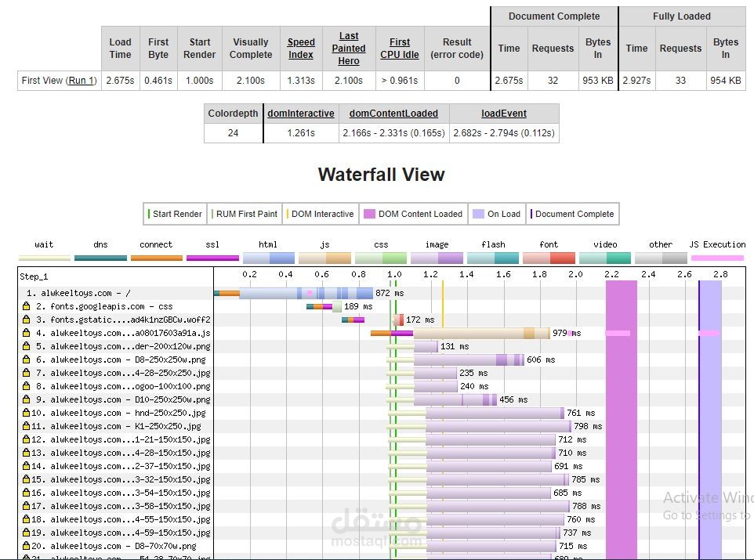The image size is (754, 560).
Task: Click the Document Complete requests value 32
Action: pos(553,80)
